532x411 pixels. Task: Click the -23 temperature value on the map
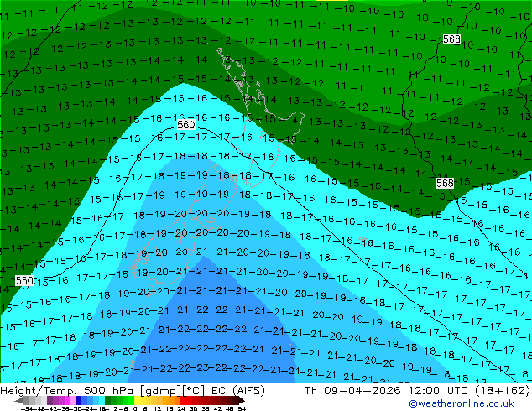(201, 368)
